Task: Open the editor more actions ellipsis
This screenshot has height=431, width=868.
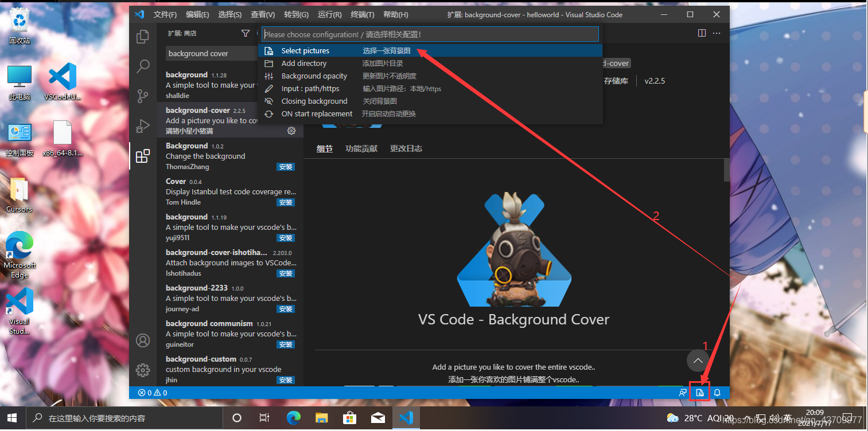Action: coord(717,33)
